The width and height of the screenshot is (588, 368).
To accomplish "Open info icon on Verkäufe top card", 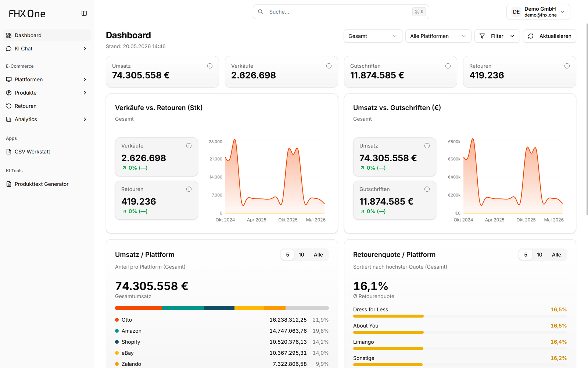I will (x=329, y=66).
